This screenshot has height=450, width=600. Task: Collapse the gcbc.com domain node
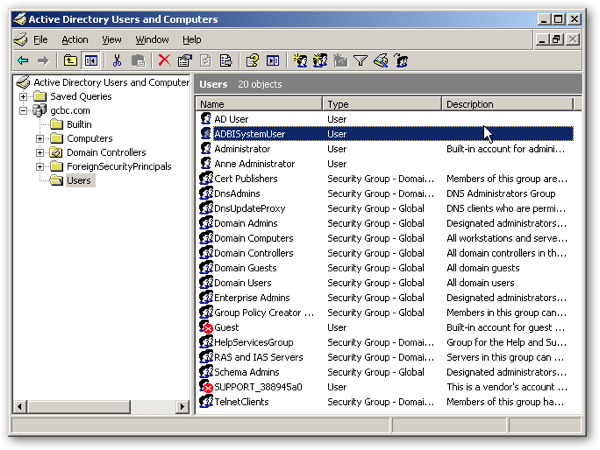click(23, 111)
